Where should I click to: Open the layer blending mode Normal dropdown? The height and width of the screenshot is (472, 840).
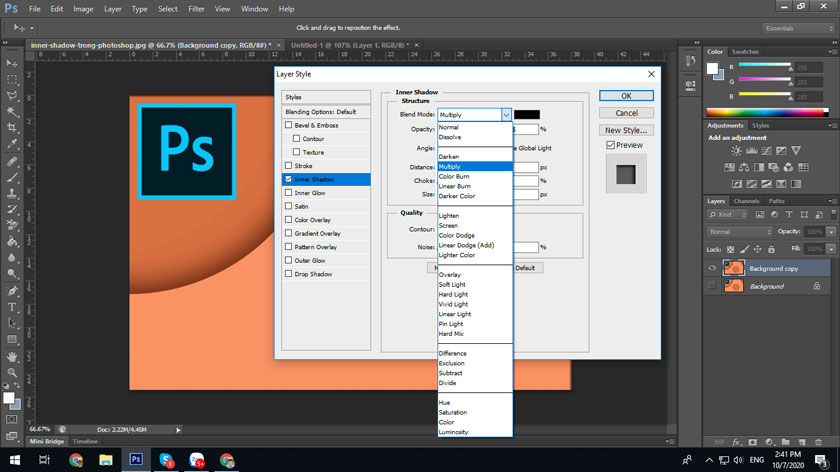[x=739, y=231]
